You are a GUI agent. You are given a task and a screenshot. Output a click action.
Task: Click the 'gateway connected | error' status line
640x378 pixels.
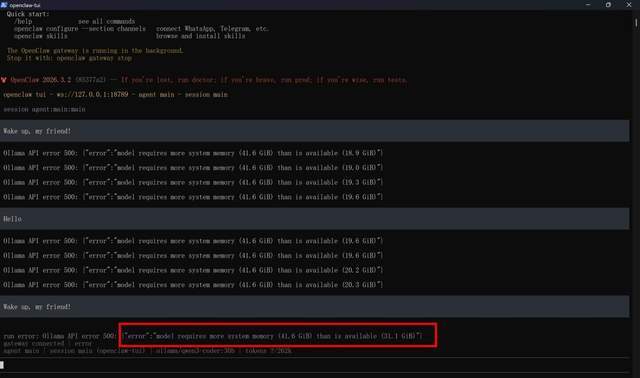(48, 344)
